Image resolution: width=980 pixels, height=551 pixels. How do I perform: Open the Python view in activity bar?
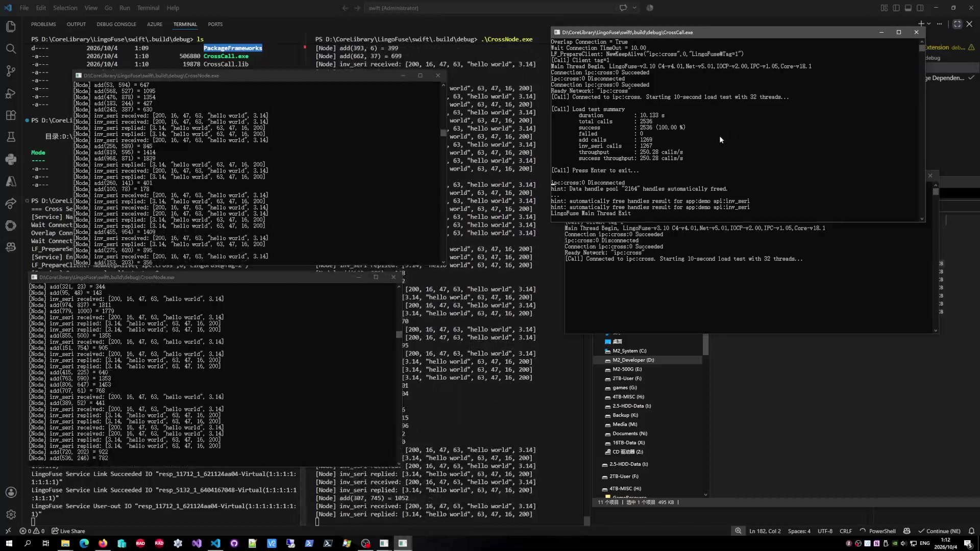coord(11,159)
